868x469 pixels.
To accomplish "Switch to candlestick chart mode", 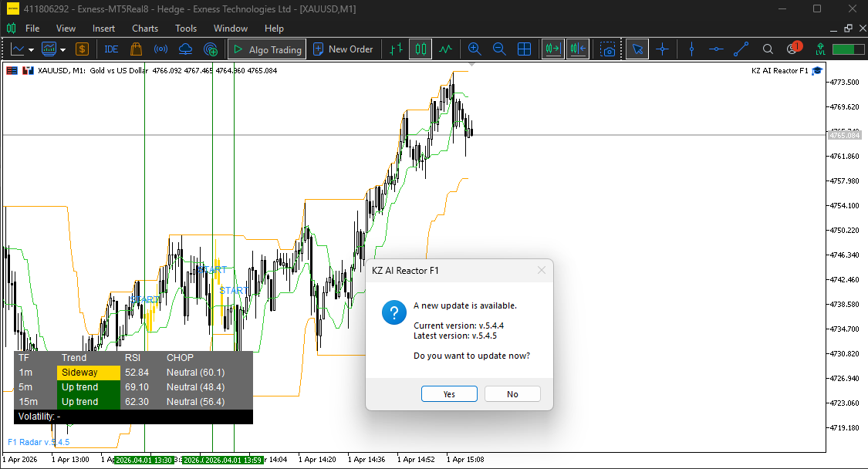I will (x=420, y=49).
